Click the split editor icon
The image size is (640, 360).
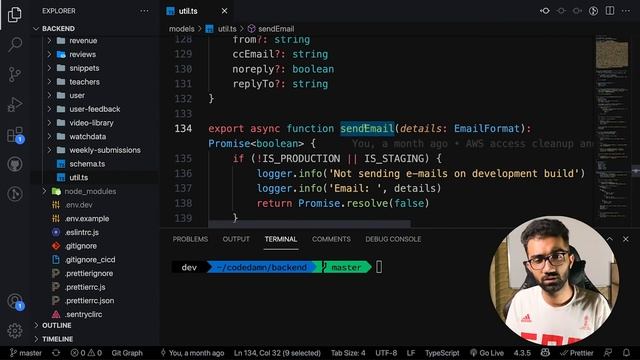pyautogui.click(x=610, y=11)
